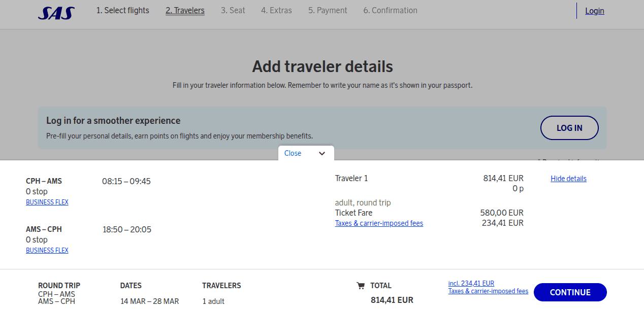Switch to the 1. Select flights step
This screenshot has height=309, width=644.
pos(122,10)
